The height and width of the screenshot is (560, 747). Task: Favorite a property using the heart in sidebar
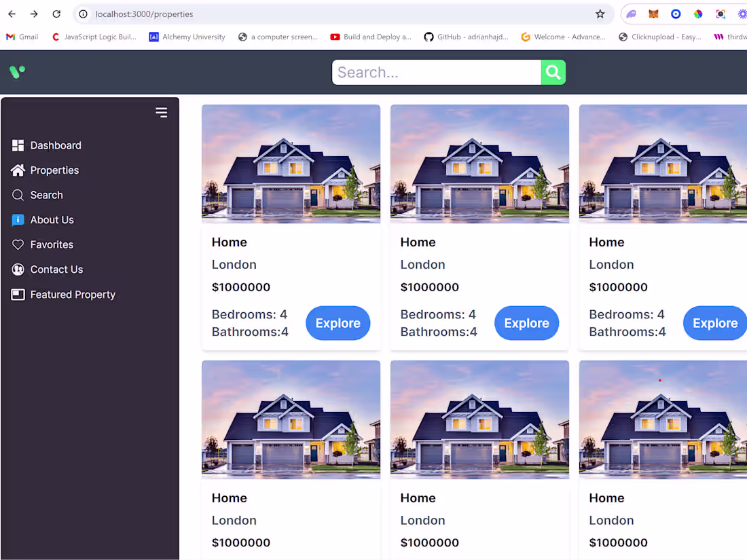click(x=16, y=244)
